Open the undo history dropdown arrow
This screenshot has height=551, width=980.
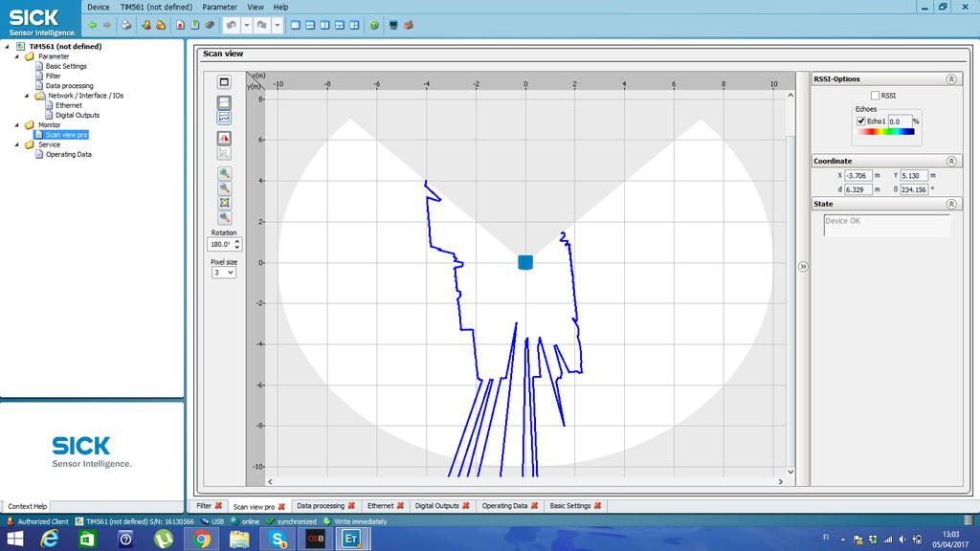247,25
